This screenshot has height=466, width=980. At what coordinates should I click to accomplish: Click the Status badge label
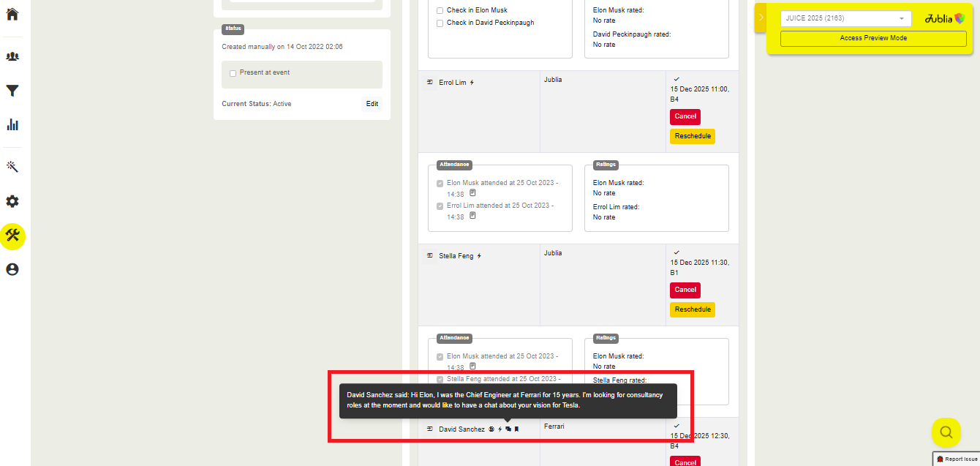[233, 29]
